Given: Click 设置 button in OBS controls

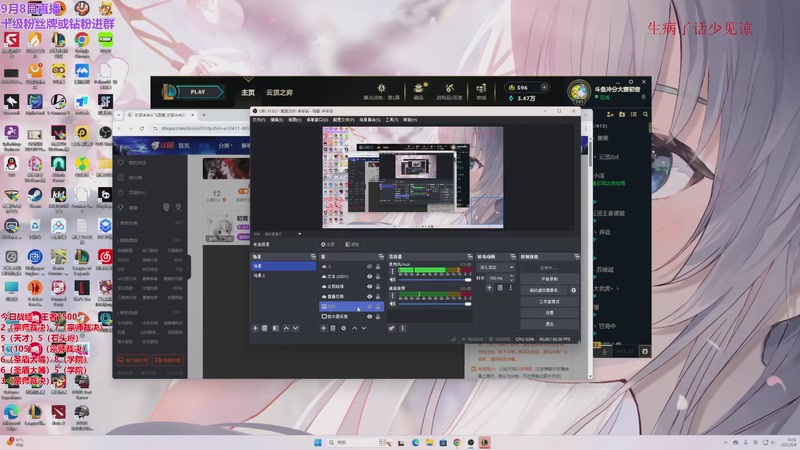Looking at the screenshot, I should (x=549, y=313).
